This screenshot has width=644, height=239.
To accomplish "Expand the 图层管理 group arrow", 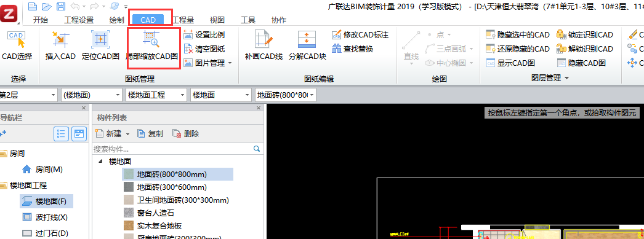I will coord(567,78).
